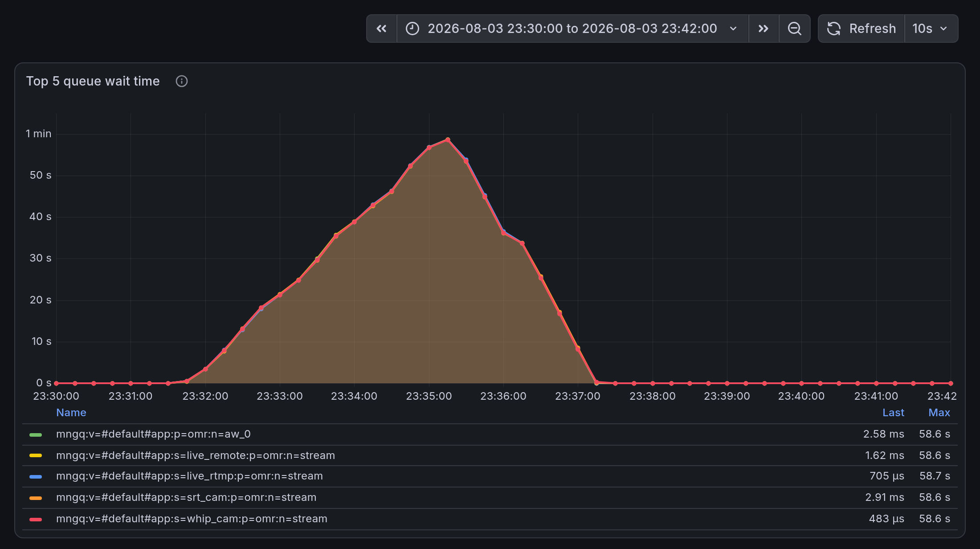Toggle live_remote stream series in legend
The height and width of the screenshot is (549, 980).
pyautogui.click(x=196, y=455)
